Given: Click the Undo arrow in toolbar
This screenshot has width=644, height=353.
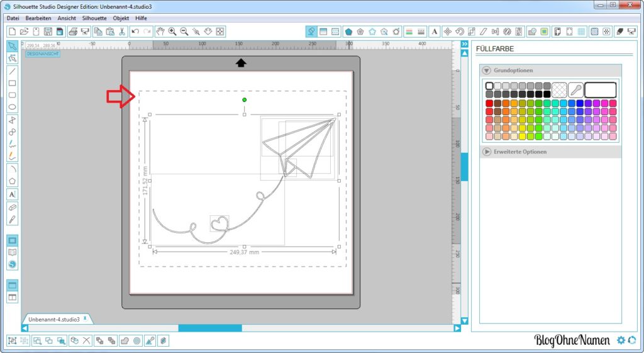Looking at the screenshot, I should coord(135,31).
